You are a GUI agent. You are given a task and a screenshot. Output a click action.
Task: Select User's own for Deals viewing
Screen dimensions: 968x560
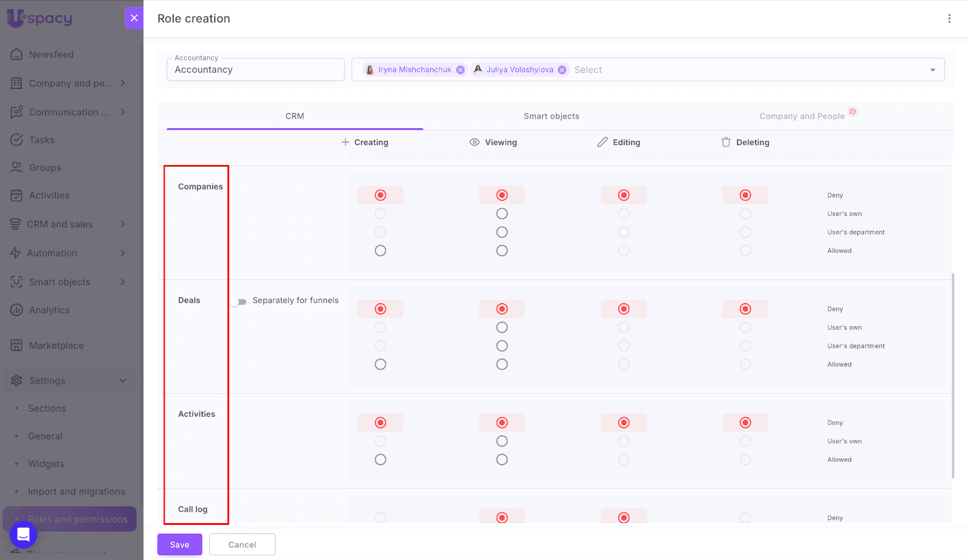click(502, 327)
